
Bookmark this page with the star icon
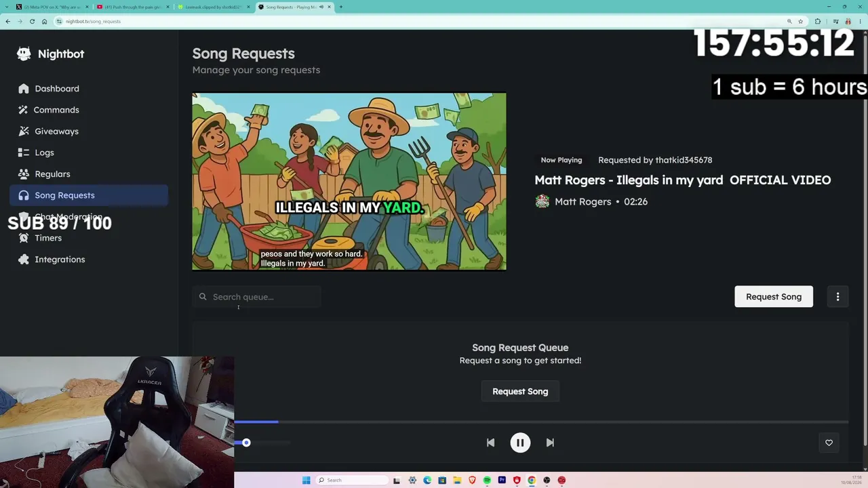coord(800,21)
